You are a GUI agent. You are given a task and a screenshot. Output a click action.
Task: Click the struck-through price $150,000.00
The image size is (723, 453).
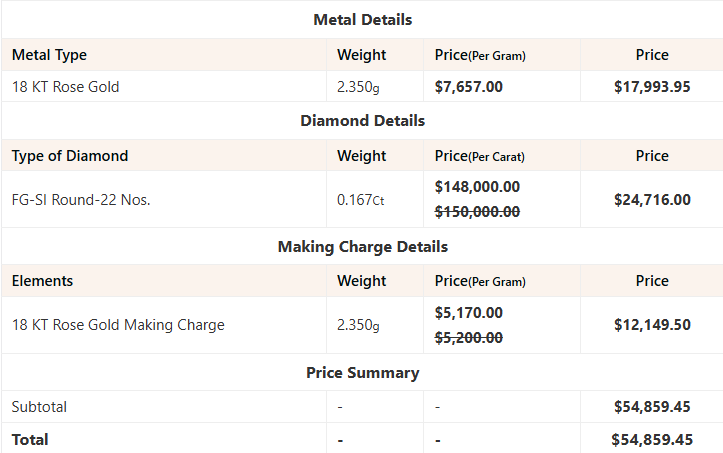(477, 211)
